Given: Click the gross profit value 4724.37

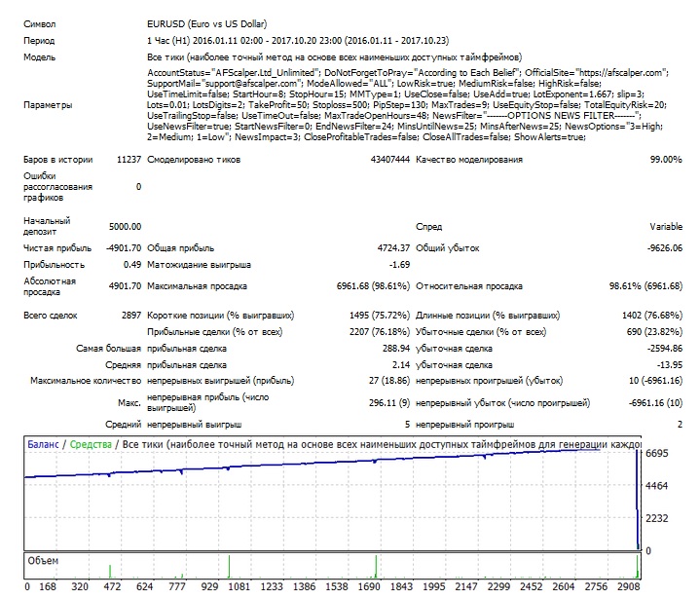Looking at the screenshot, I should tap(393, 247).
